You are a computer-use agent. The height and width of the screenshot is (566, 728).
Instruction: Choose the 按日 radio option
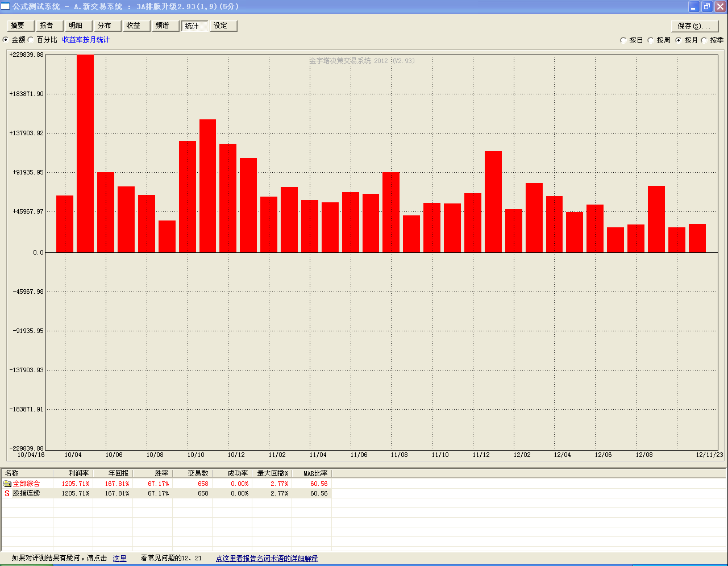(623, 40)
